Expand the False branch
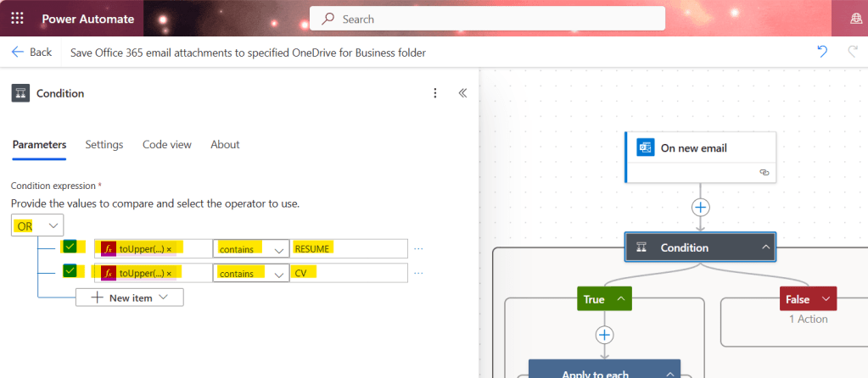This screenshot has height=378, width=868. pyautogui.click(x=824, y=299)
